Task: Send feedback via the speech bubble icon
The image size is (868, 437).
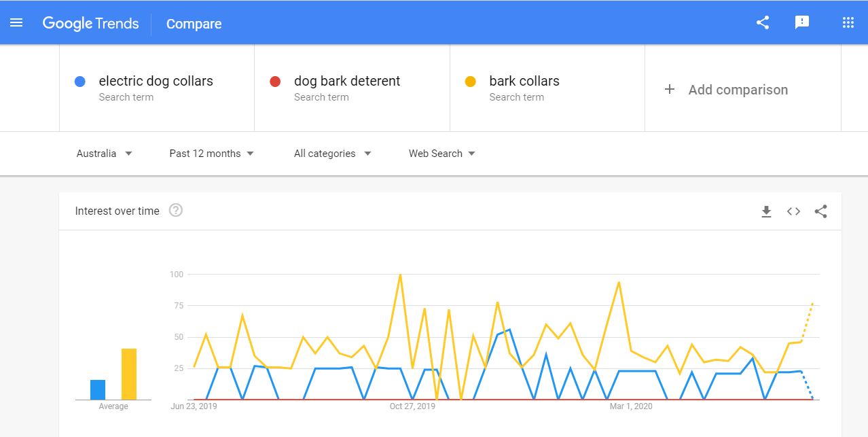Action: coord(802,22)
